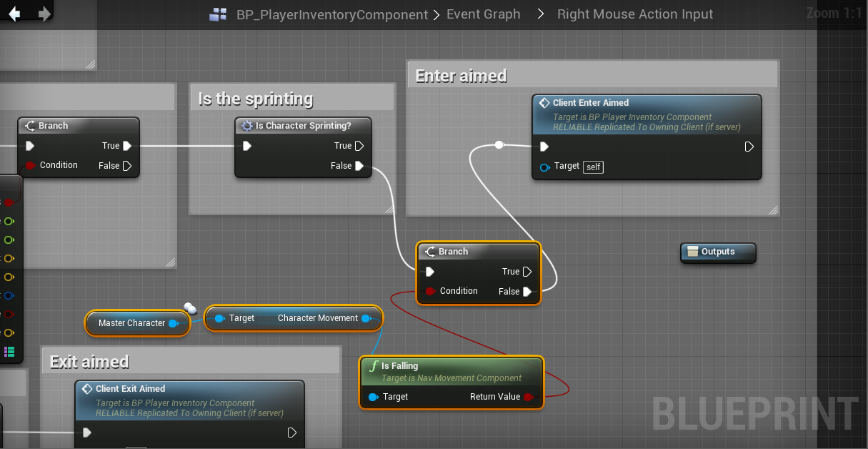
Task: Click the blueprint icon beside BP_PlayerInventoryComponent
Action: (218, 14)
